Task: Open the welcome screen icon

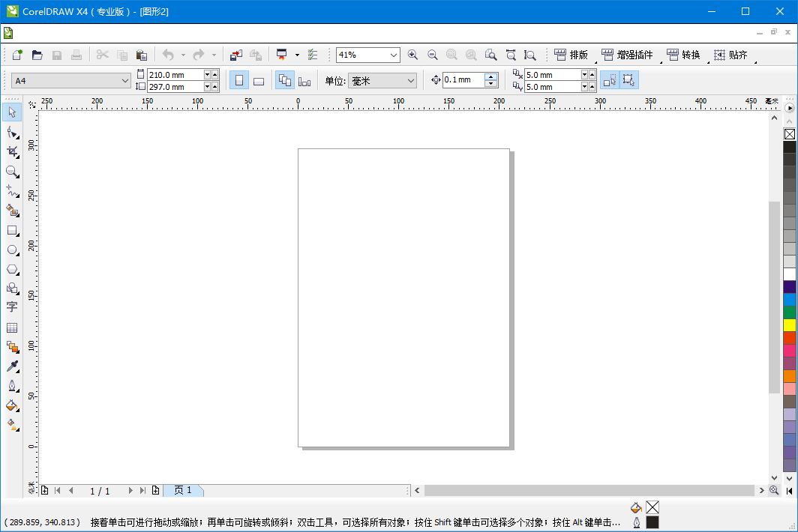Action: 313,55
